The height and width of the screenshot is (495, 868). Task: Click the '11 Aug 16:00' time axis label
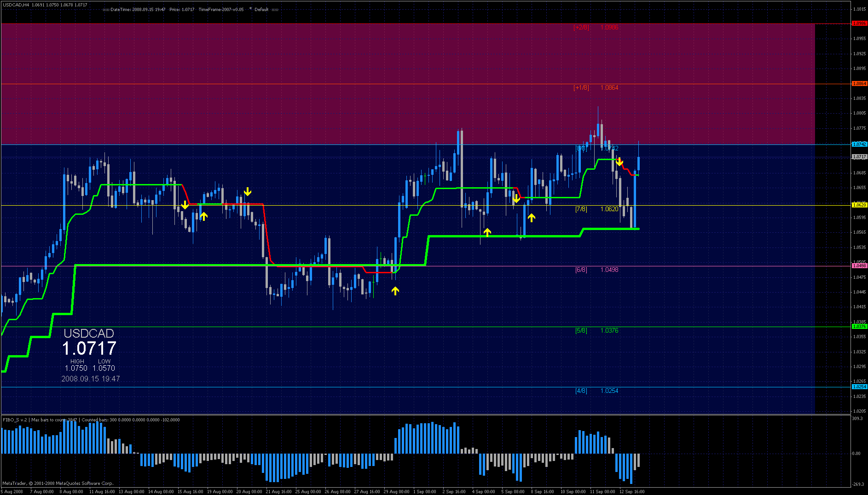tap(102, 491)
